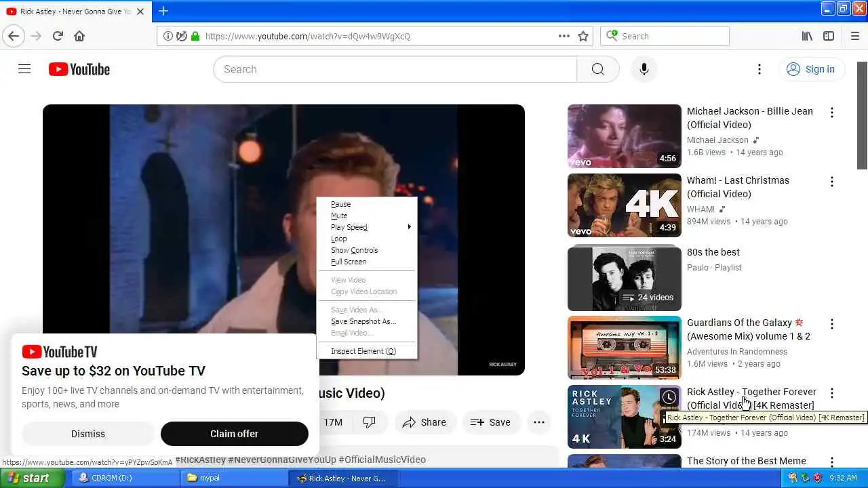Click the YouTube search magnifier button
868x488 pixels.
[x=597, y=69]
